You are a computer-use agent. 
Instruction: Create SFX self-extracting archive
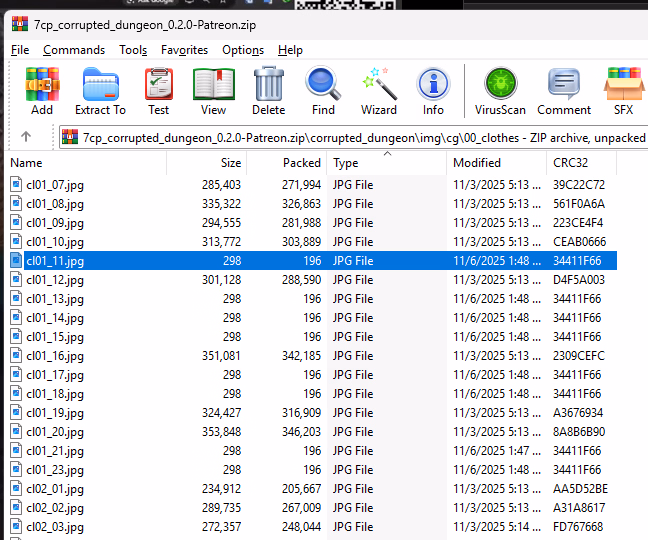623,91
